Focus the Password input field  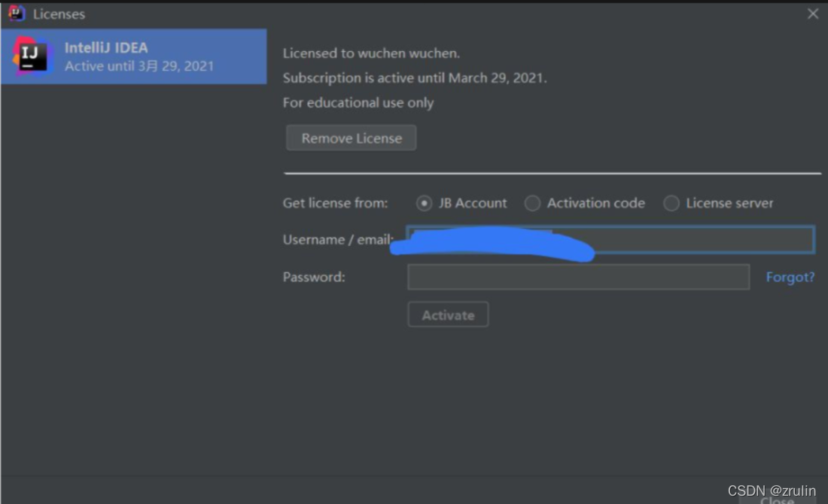click(578, 277)
